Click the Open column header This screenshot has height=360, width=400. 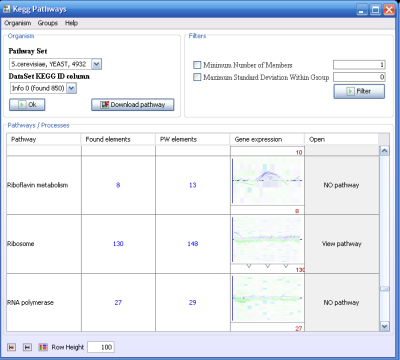(x=342, y=139)
